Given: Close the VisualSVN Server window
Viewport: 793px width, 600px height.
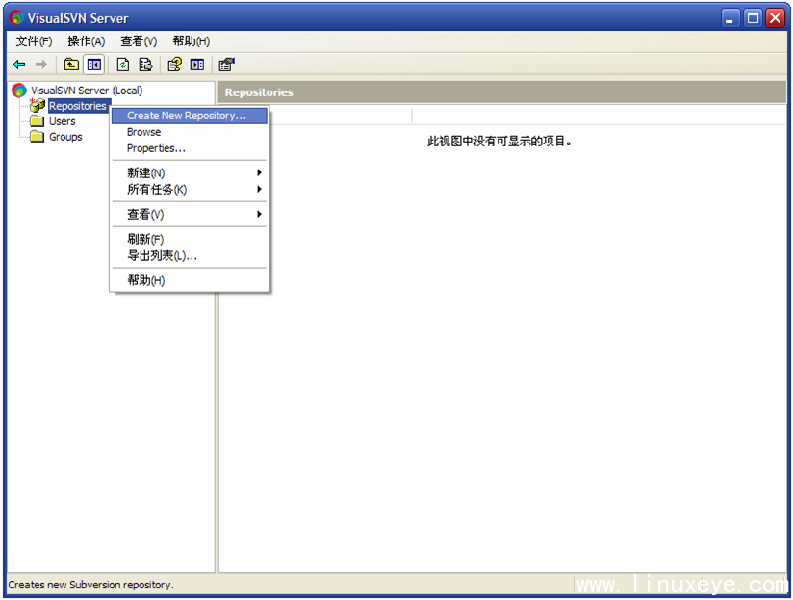Looking at the screenshot, I should [775, 19].
